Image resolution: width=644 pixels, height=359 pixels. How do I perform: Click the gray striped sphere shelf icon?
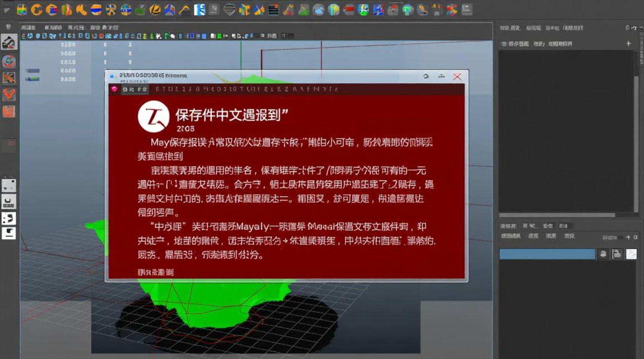(x=230, y=9)
